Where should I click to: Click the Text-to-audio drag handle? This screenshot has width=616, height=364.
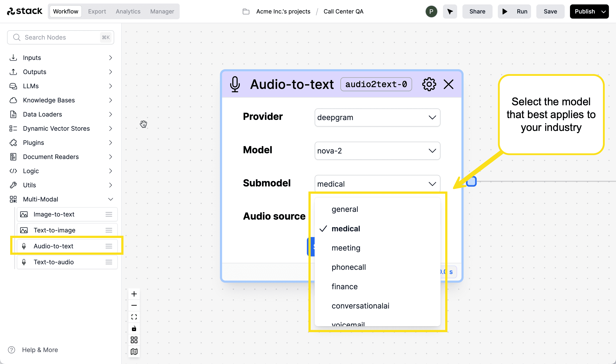tap(109, 262)
